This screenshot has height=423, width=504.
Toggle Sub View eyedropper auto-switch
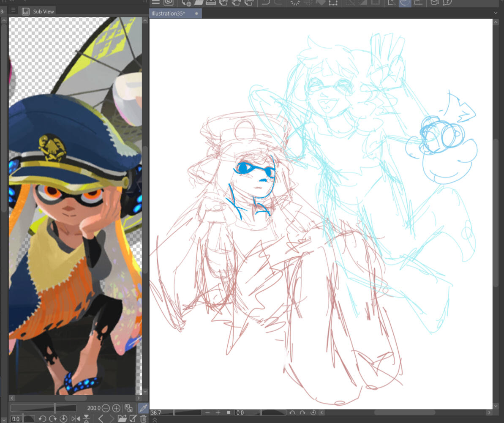[x=143, y=408]
